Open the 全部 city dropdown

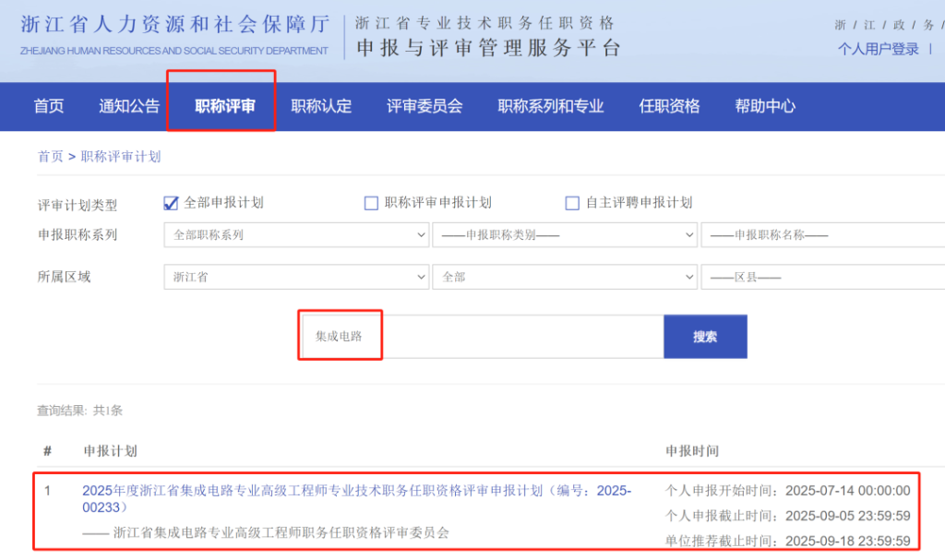(565, 277)
